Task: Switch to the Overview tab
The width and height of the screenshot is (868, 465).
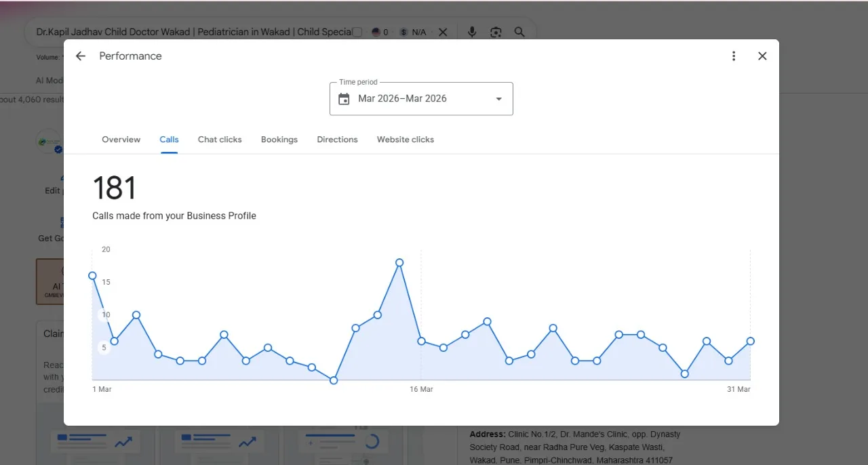Action: (x=121, y=140)
